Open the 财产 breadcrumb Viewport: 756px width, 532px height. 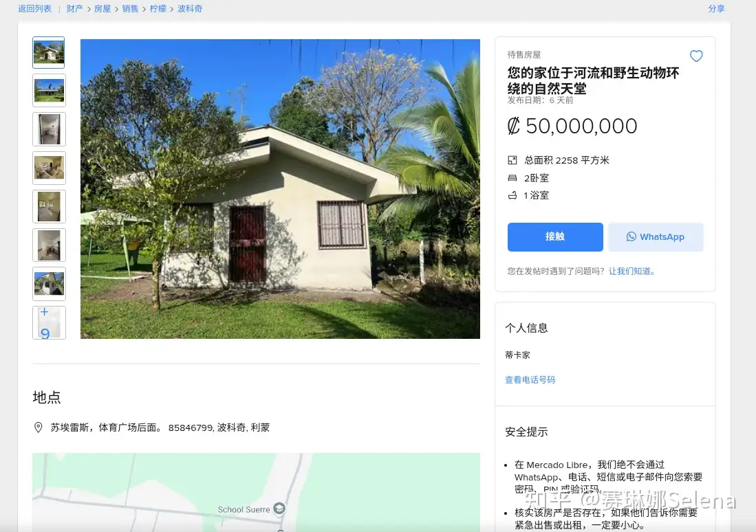point(75,9)
